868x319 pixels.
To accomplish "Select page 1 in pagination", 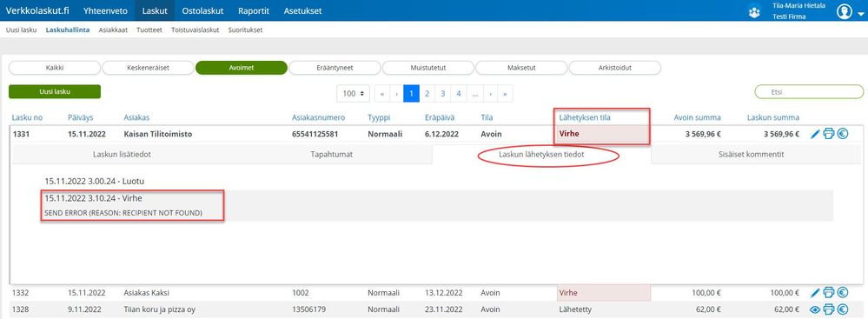I will [411, 94].
